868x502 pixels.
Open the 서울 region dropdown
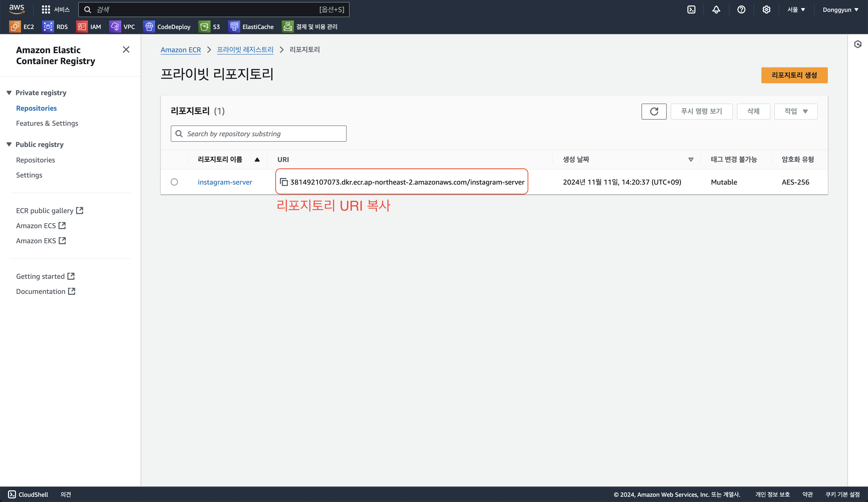click(796, 10)
